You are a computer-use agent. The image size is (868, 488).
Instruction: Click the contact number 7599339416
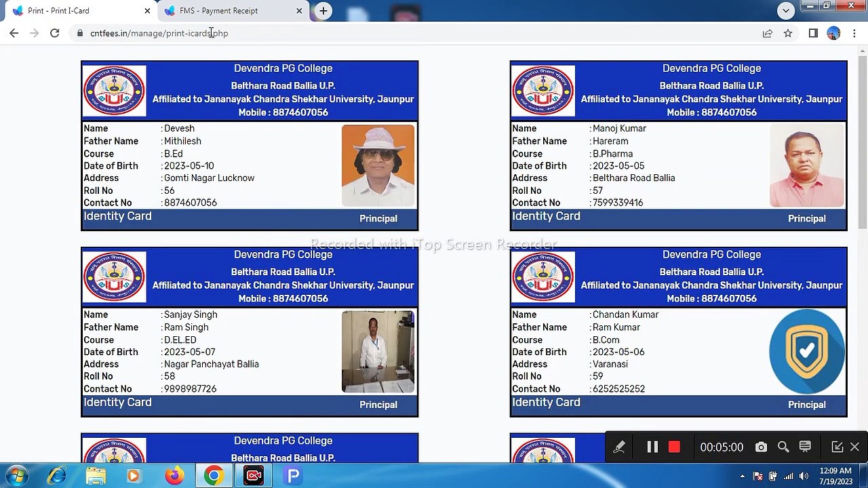[618, 203]
